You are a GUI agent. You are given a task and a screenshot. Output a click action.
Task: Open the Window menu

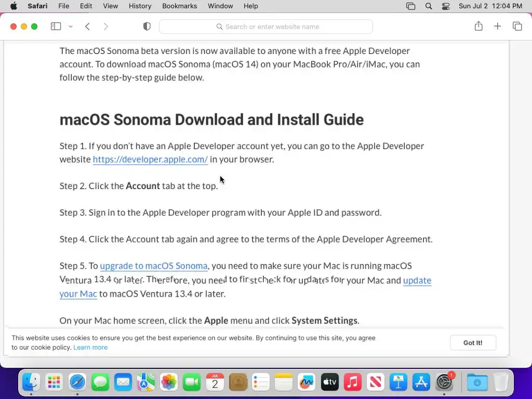point(220,6)
